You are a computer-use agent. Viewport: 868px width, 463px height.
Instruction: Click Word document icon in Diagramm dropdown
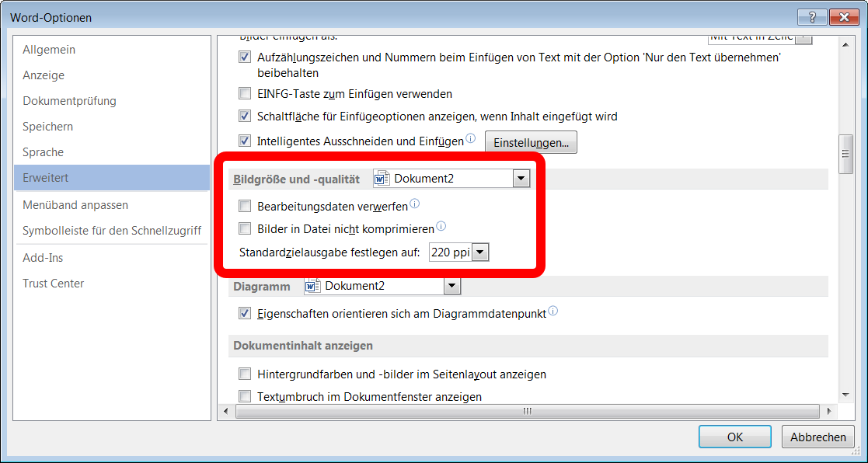click(313, 286)
